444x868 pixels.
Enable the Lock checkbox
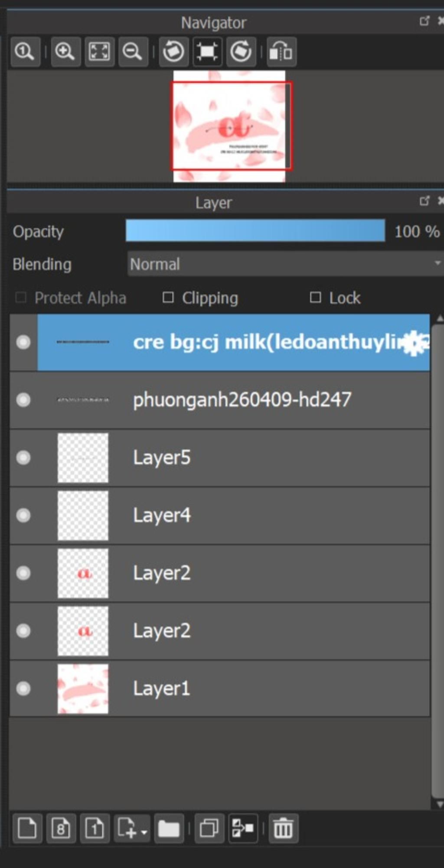[316, 297]
